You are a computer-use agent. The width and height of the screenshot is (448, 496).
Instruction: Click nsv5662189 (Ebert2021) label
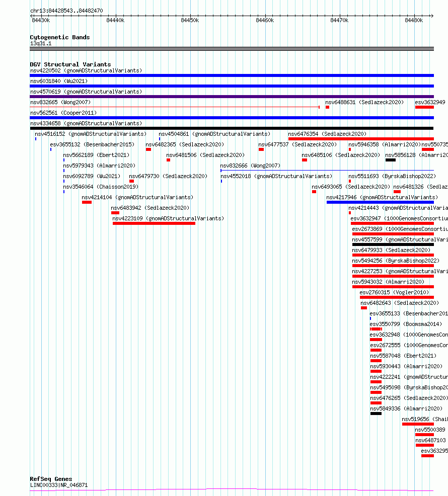[x=96, y=155]
